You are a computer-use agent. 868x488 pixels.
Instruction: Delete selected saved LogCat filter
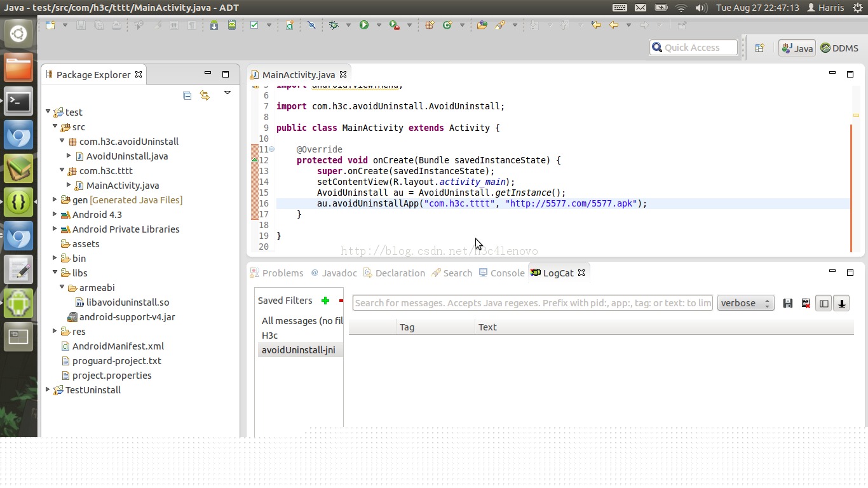click(x=341, y=301)
